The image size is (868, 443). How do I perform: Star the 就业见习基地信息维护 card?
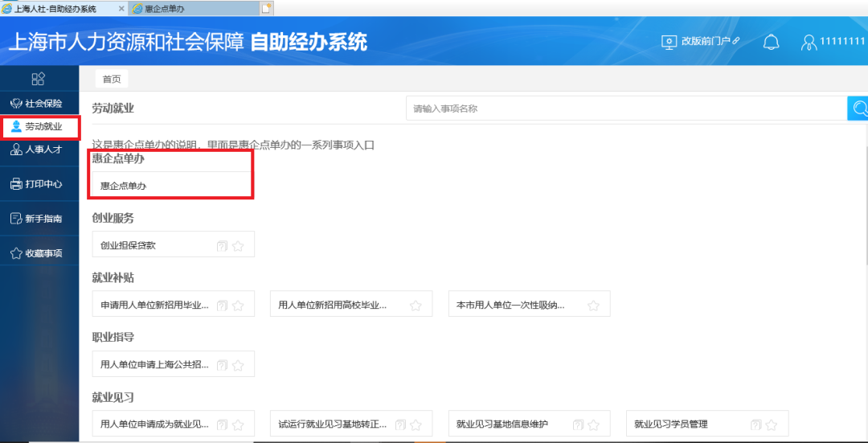[x=593, y=425]
